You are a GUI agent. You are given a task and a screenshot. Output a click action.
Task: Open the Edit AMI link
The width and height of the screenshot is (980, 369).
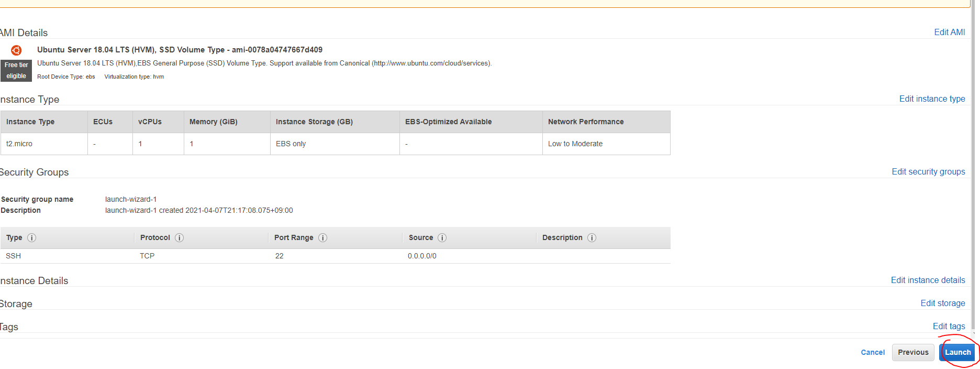(x=949, y=32)
